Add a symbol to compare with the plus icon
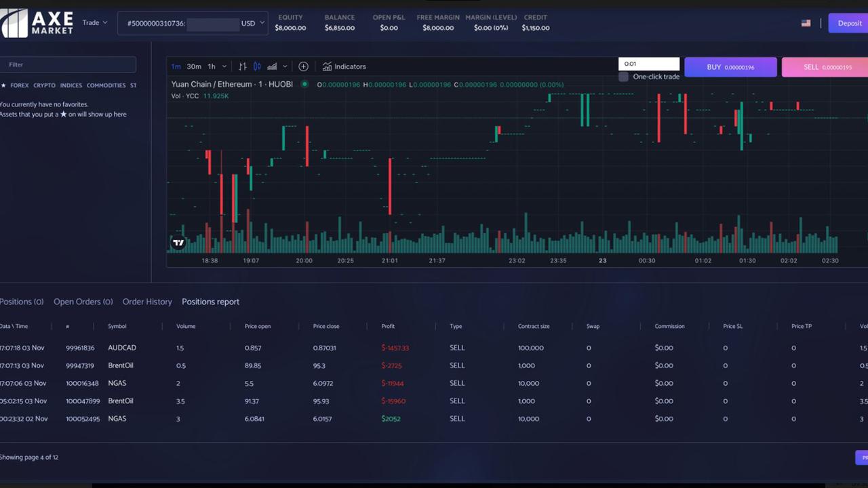 [303, 66]
